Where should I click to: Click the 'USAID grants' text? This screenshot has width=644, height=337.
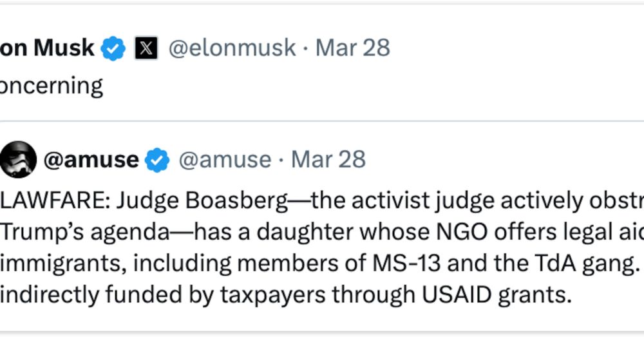coord(497,295)
